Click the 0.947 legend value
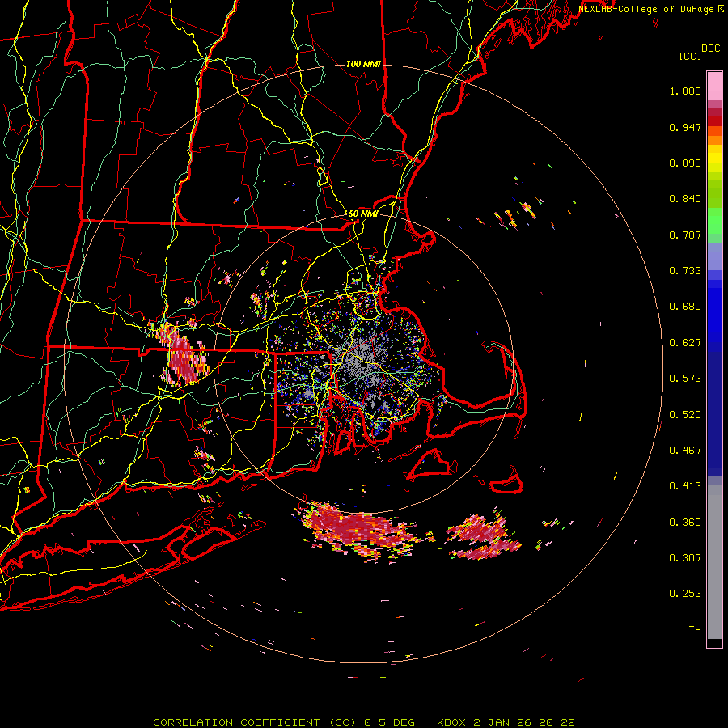This screenshot has height=728, width=728. click(x=685, y=127)
